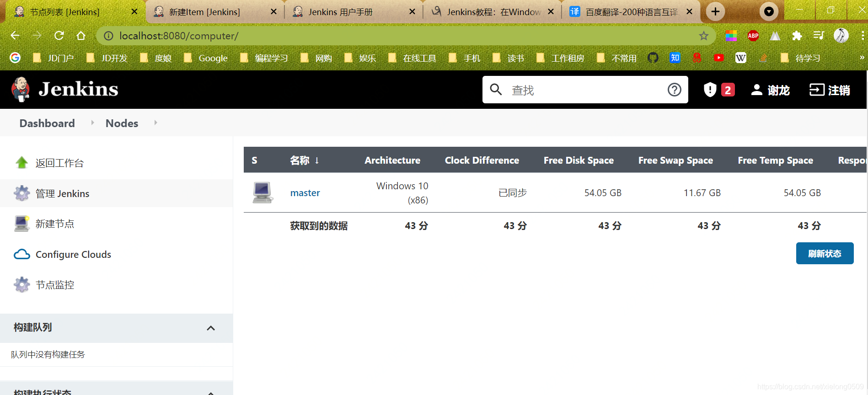This screenshot has height=395, width=868.
Task: Open the master node link
Action: (305, 193)
